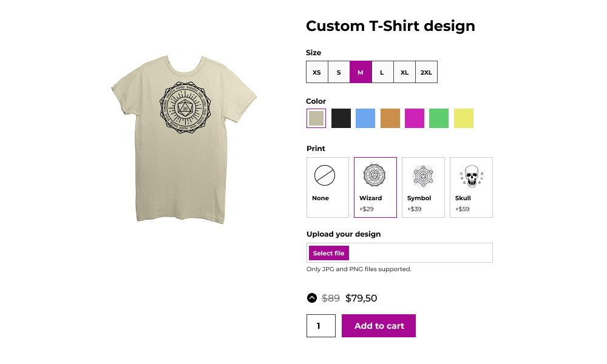Click the Add to cart button
Image resolution: width=607 pixels, height=364 pixels.
379,326
